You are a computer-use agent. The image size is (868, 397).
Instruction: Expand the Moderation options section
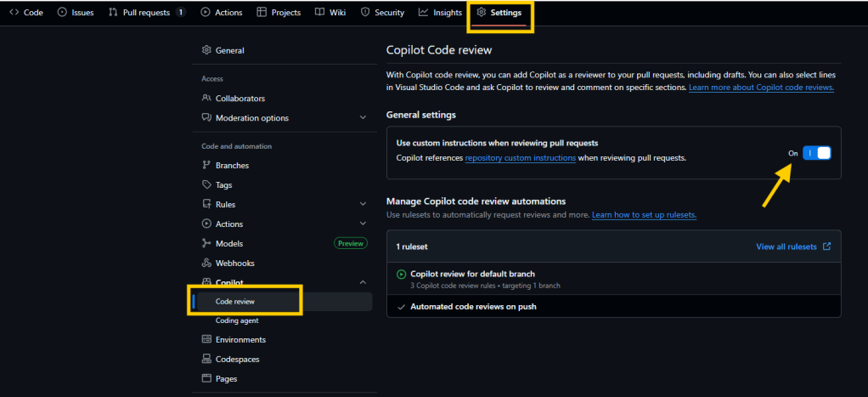tap(364, 118)
